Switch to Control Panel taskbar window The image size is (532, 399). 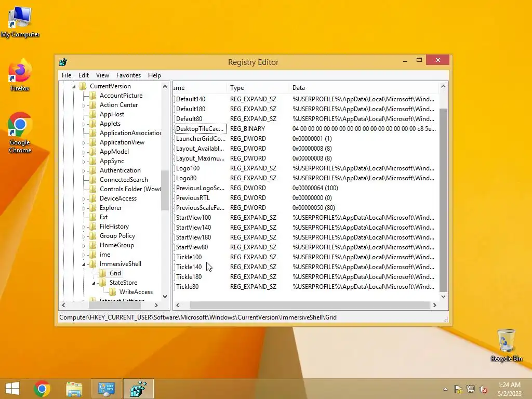106,389
